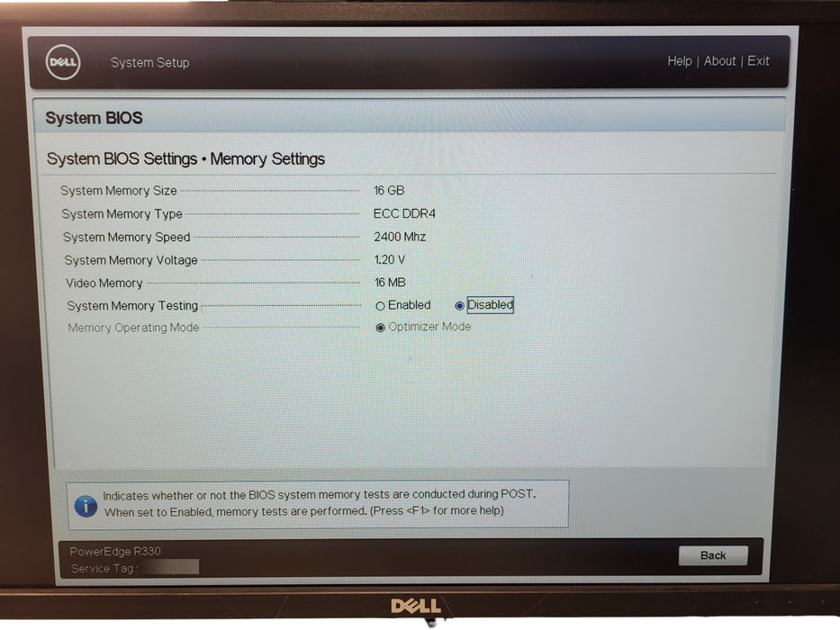This screenshot has height=630, width=840.
Task: Click the ECC DDR4 value
Action: pos(404,213)
